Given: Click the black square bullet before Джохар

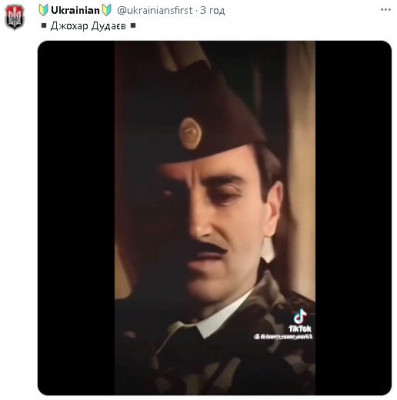Looking at the screenshot, I should tap(44, 26).
